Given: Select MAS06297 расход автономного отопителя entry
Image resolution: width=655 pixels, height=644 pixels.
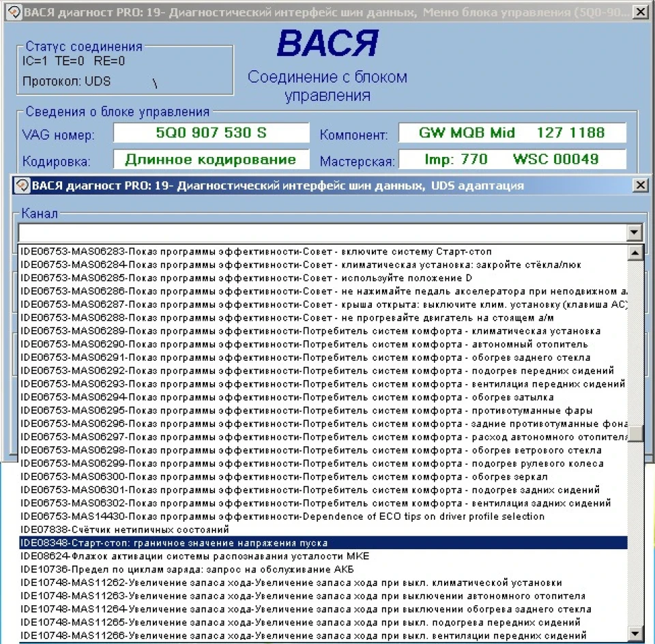Looking at the screenshot, I should [x=323, y=437].
